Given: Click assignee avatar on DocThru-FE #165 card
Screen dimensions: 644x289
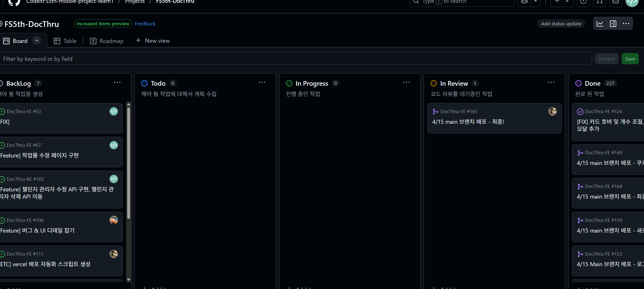Looking at the screenshot, I should [x=552, y=111].
